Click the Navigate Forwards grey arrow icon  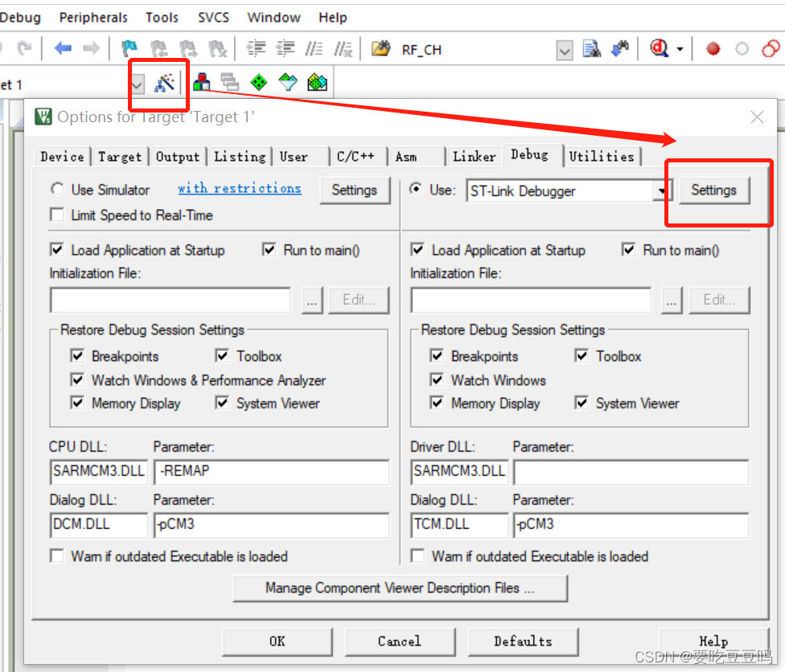91,48
